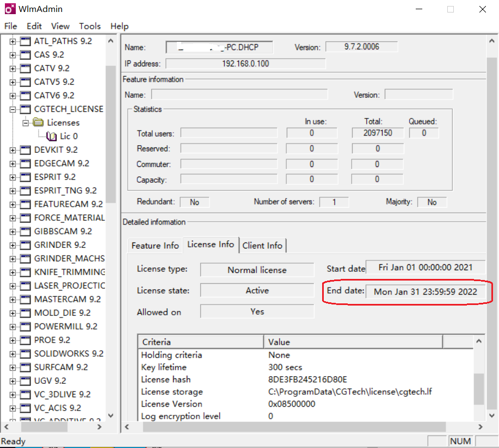The width and height of the screenshot is (499, 448).
Task: Click the Total users total value 2097150
Action: click(x=378, y=133)
